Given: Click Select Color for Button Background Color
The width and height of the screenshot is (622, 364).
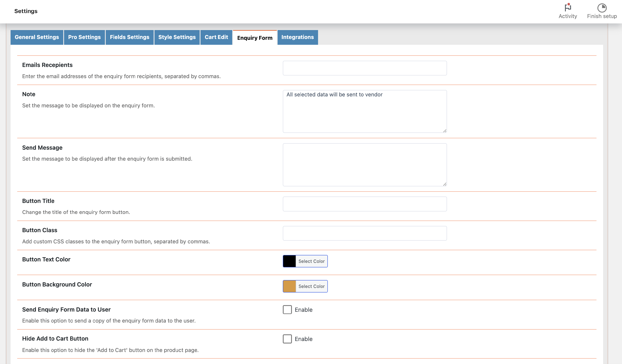Looking at the screenshot, I should (x=311, y=286).
